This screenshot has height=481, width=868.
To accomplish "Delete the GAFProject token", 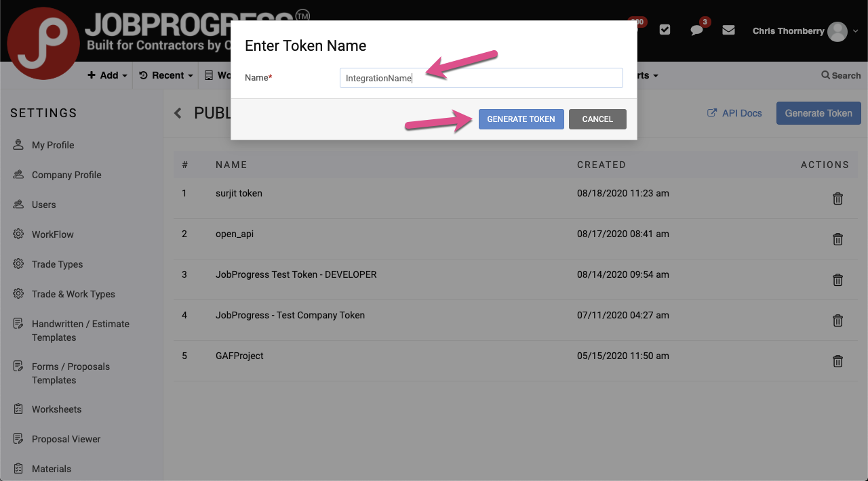I will tap(837, 361).
